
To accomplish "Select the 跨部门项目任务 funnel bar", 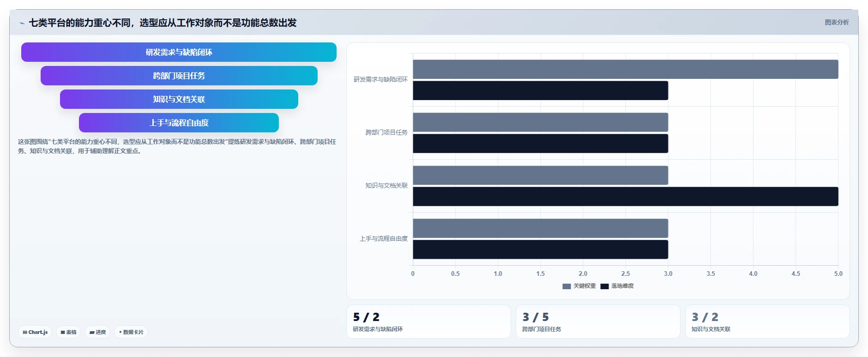I will click(x=179, y=76).
